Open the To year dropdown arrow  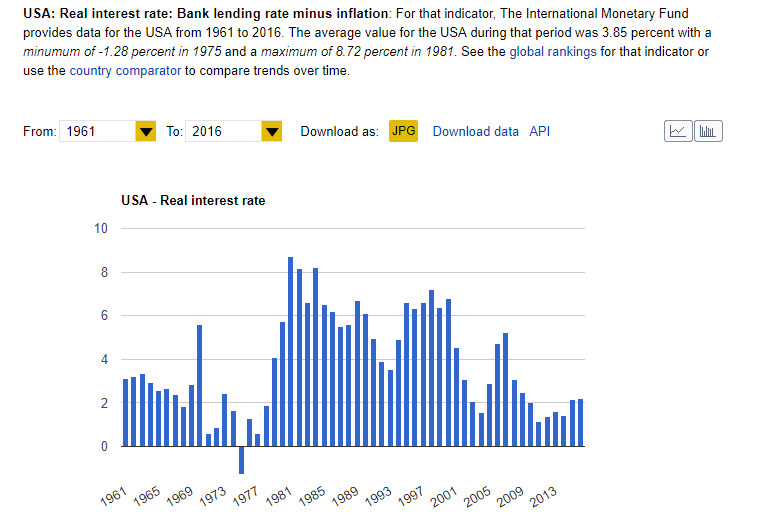pos(272,131)
